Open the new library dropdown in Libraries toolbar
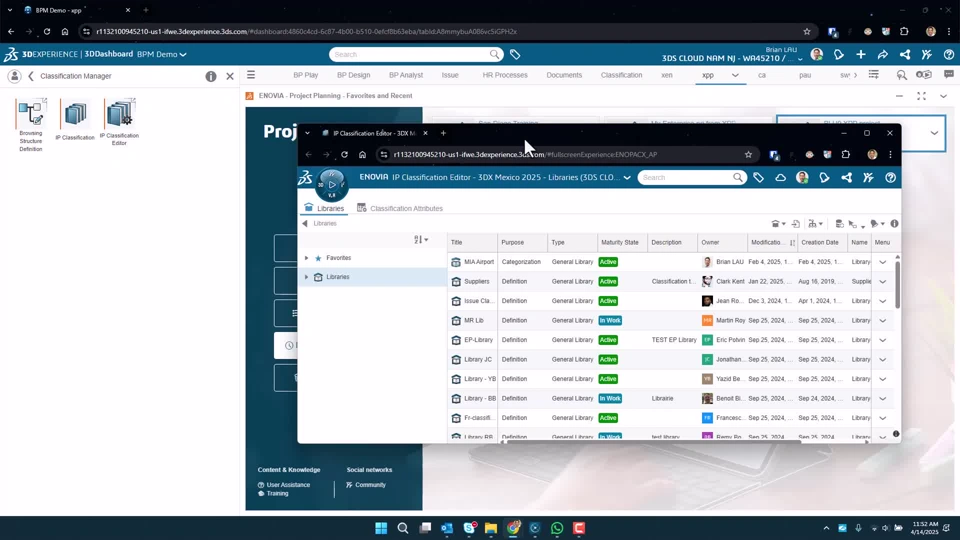960x540 pixels. pyautogui.click(x=778, y=224)
